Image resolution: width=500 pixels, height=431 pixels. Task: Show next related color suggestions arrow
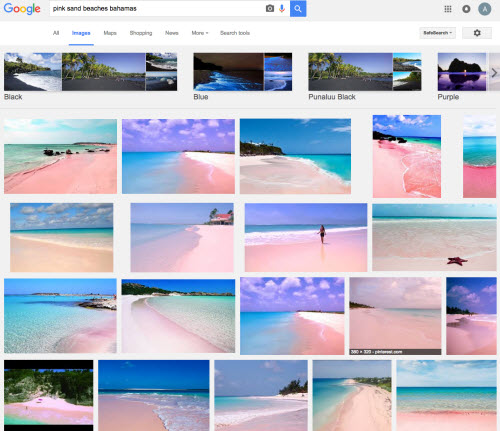(494, 72)
